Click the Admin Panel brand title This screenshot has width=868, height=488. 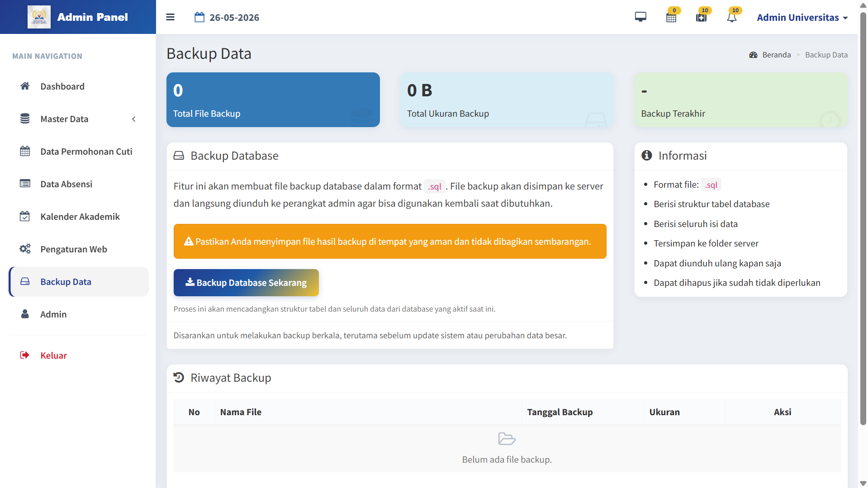[x=92, y=17]
